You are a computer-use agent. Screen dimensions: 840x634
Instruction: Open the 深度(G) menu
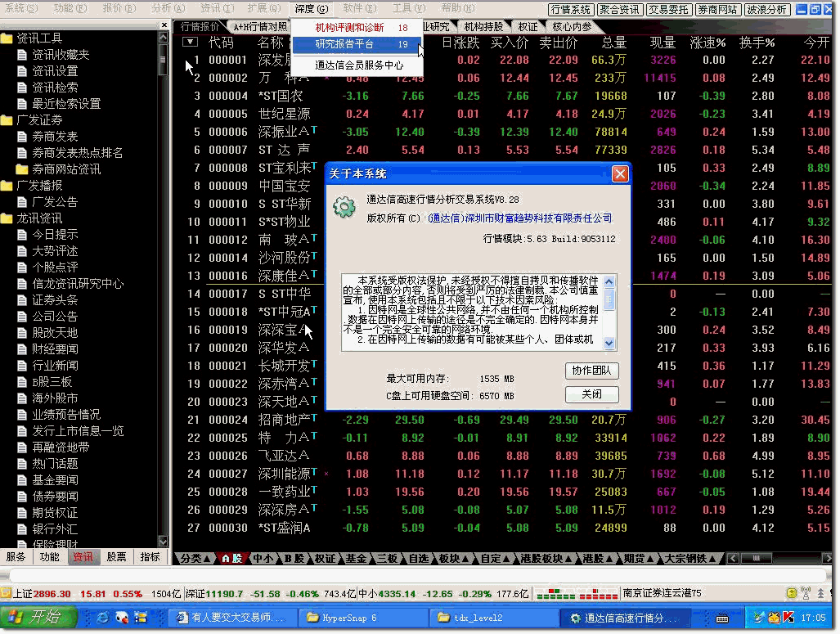pos(312,8)
